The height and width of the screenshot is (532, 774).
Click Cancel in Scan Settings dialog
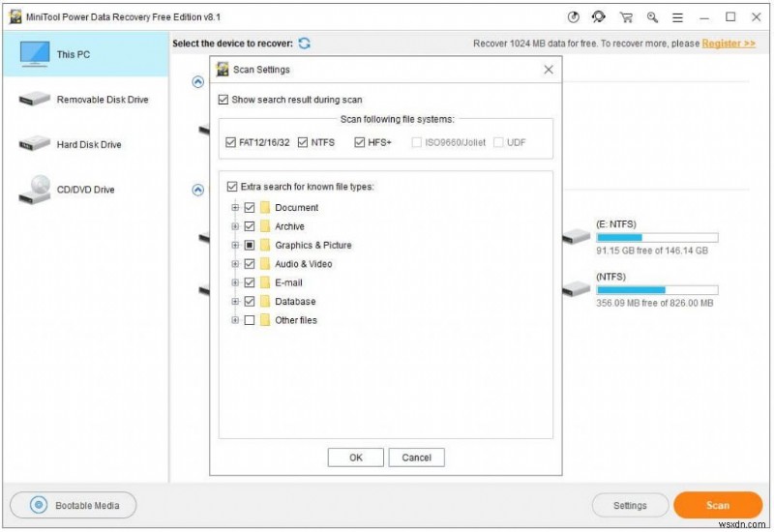point(417,458)
